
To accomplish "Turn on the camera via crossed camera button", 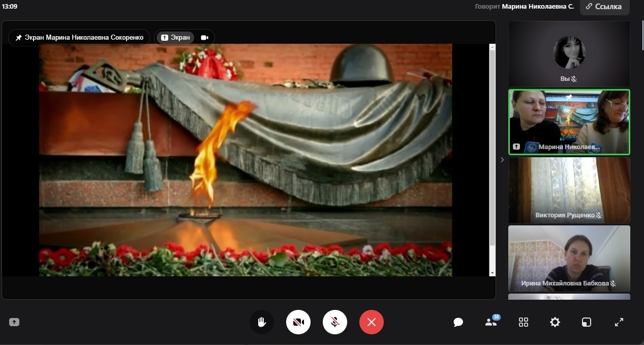I will coord(298,322).
